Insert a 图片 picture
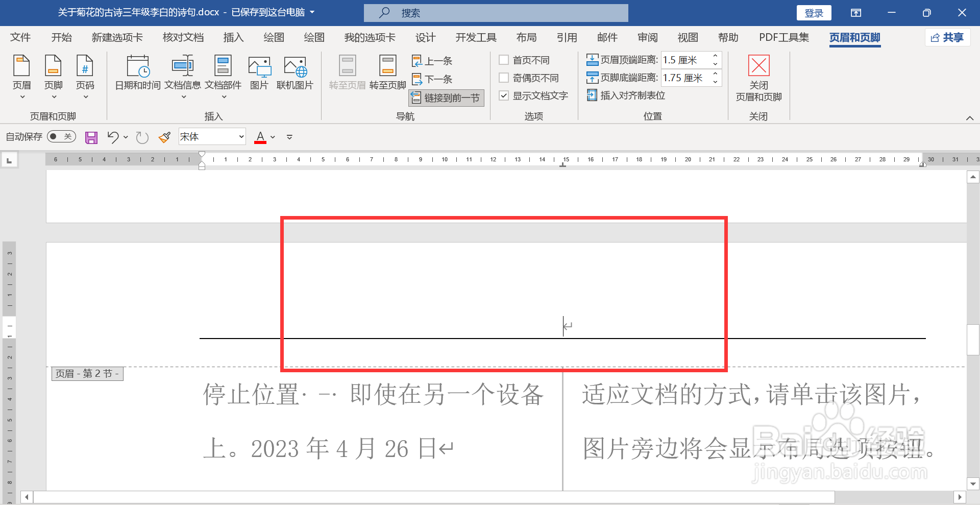Screen dimensions: 980x505 [x=259, y=73]
